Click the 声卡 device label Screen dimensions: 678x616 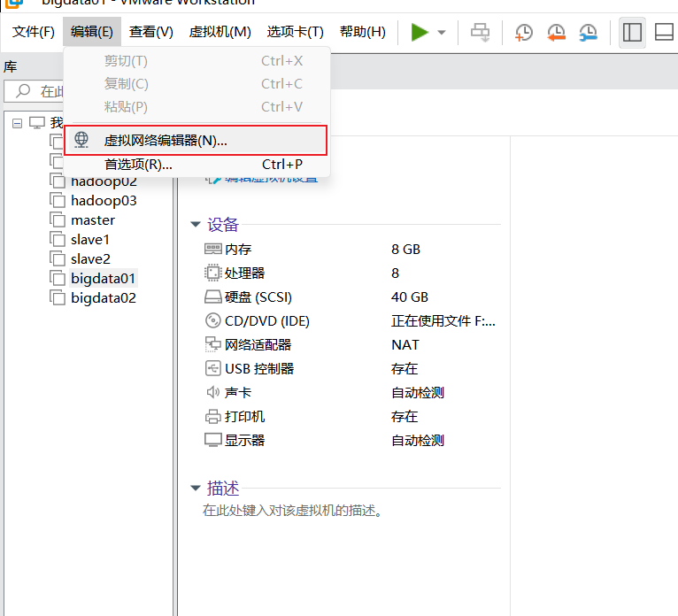238,393
